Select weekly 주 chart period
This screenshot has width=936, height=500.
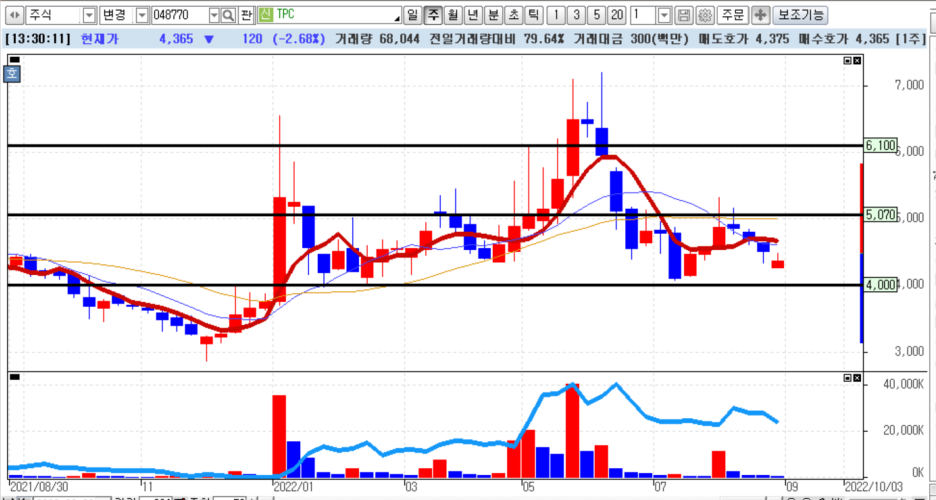pyautogui.click(x=432, y=15)
